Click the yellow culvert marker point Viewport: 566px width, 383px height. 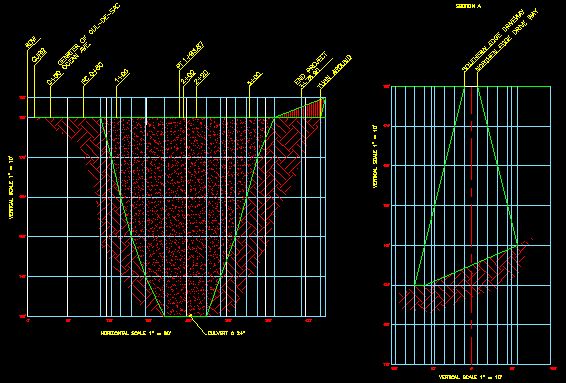coord(191,317)
